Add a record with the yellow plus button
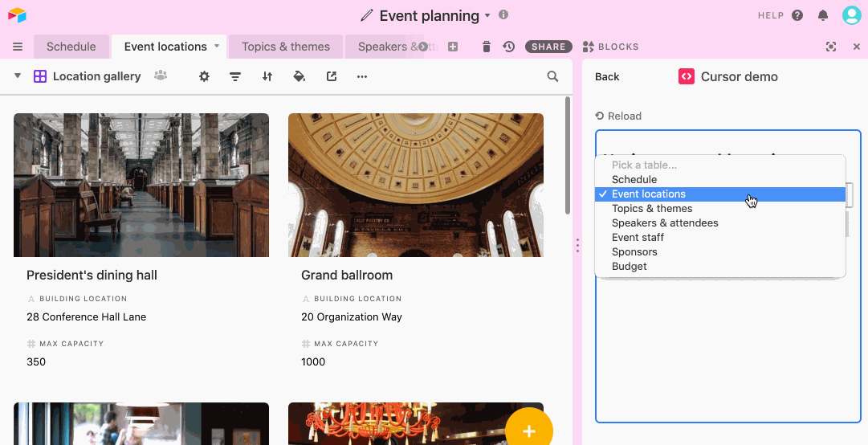Image resolution: width=868 pixels, height=445 pixels. pyautogui.click(x=529, y=431)
